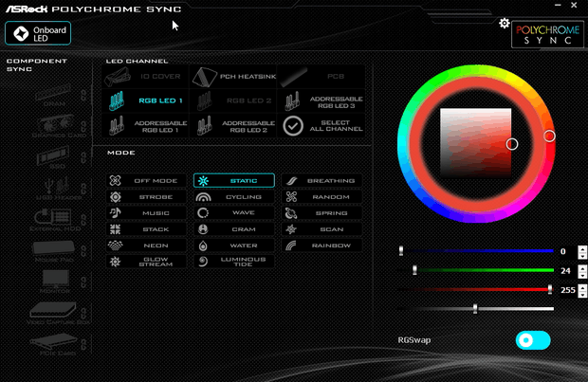Increase red value with up arrow
This screenshot has height=382, width=588.
tap(582, 287)
